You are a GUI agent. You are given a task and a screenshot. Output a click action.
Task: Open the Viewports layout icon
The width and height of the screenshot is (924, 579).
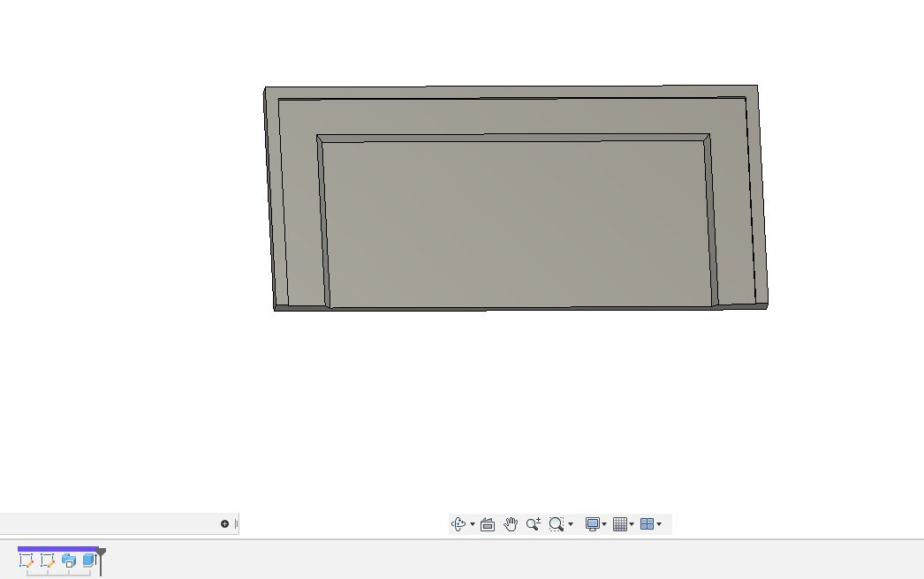pyautogui.click(x=647, y=523)
